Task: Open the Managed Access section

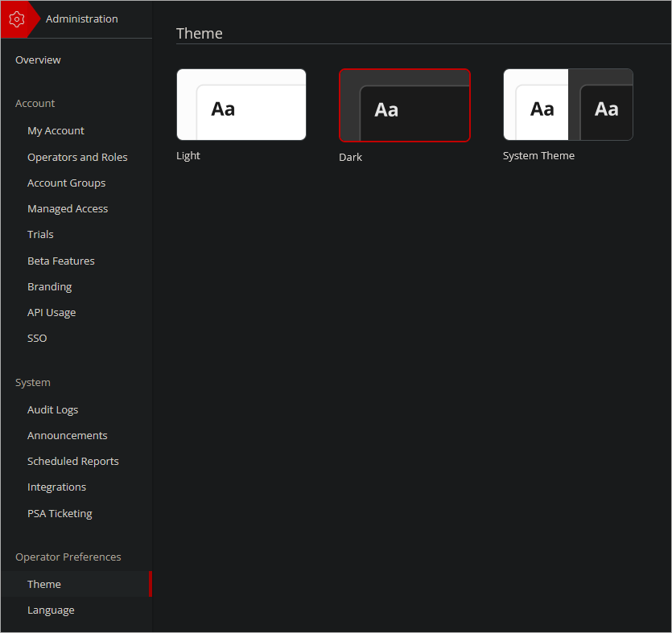Action: pos(68,208)
